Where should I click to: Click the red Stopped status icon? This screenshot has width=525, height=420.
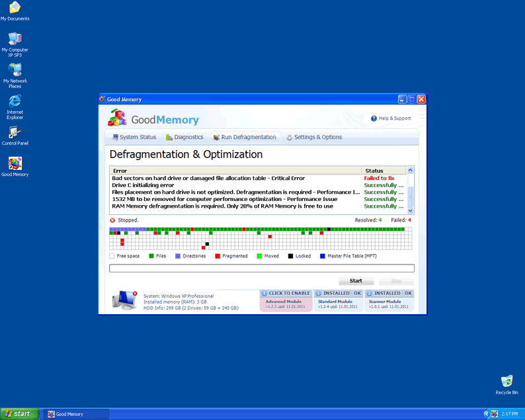(x=112, y=220)
